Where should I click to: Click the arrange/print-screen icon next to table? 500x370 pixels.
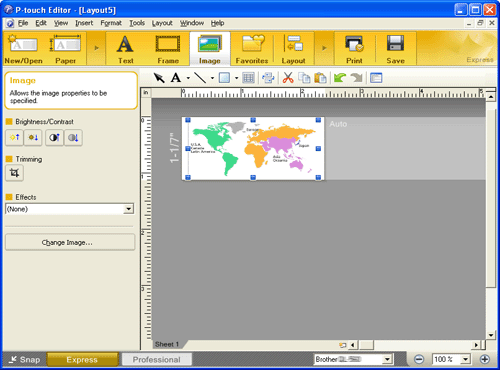tap(268, 78)
